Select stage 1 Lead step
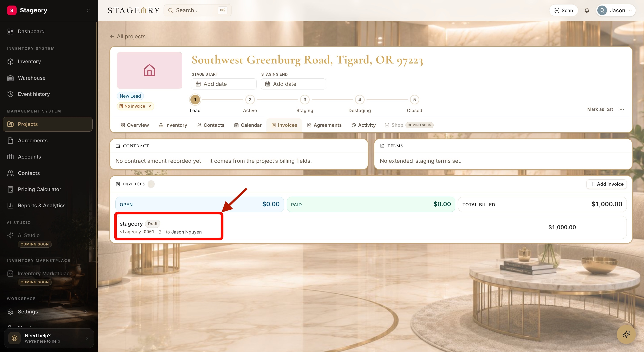 (x=195, y=100)
